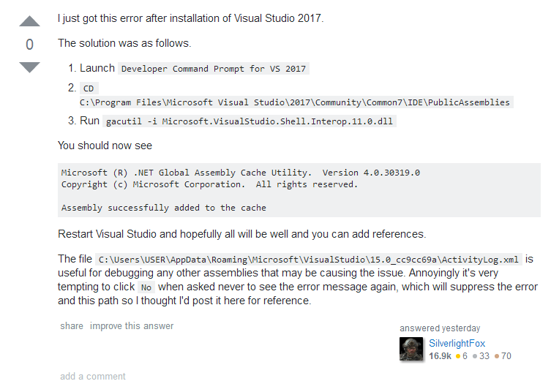This screenshot has height=392, width=551.
Task: Click the gacutil -i command snippet
Action: (x=249, y=121)
